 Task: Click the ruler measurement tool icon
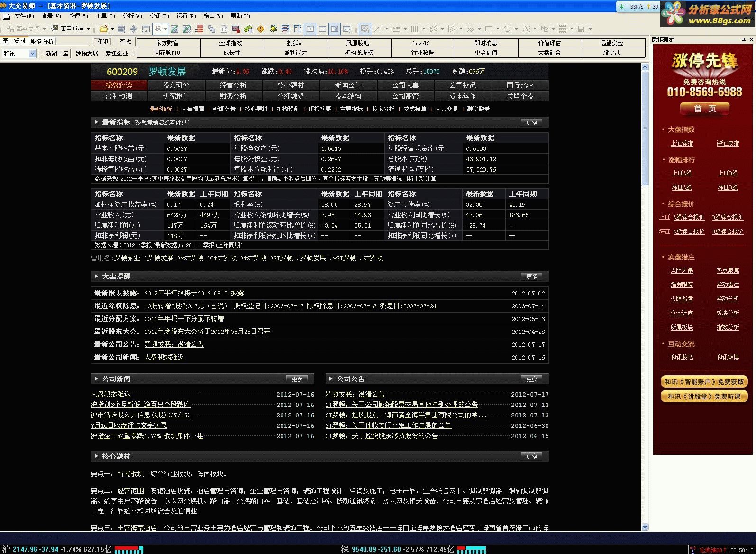tap(146, 29)
